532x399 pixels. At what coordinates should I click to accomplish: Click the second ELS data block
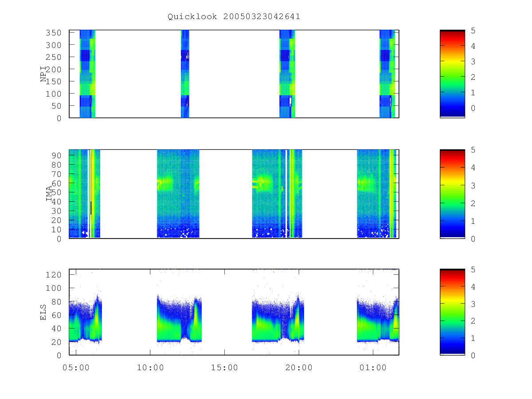click(x=179, y=319)
